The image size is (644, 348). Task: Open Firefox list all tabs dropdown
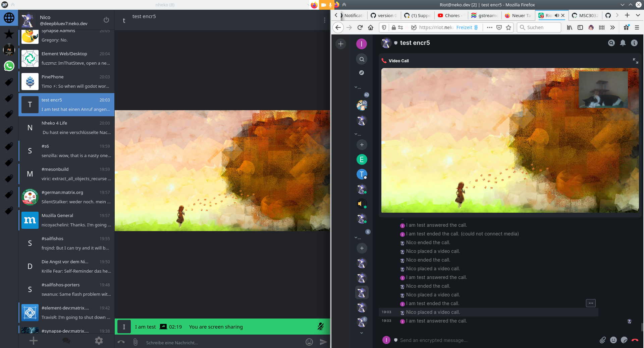tap(638, 15)
